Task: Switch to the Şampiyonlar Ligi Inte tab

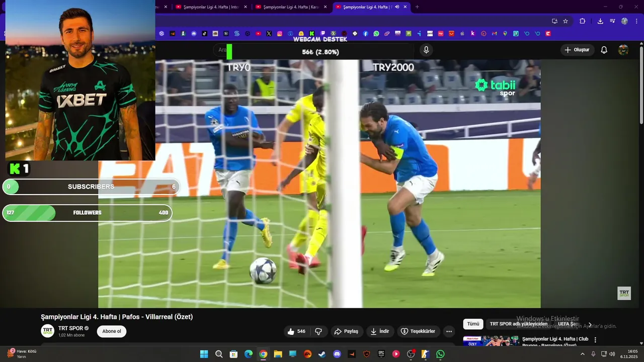Action: point(211,7)
